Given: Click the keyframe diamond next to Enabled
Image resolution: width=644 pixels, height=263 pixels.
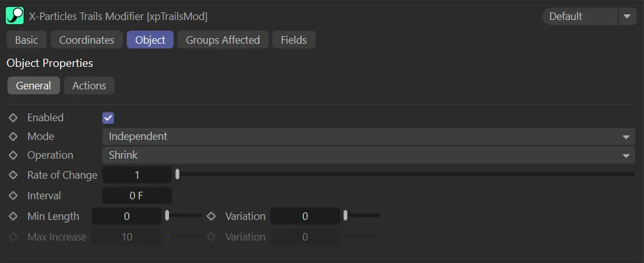Looking at the screenshot, I should [x=13, y=117].
